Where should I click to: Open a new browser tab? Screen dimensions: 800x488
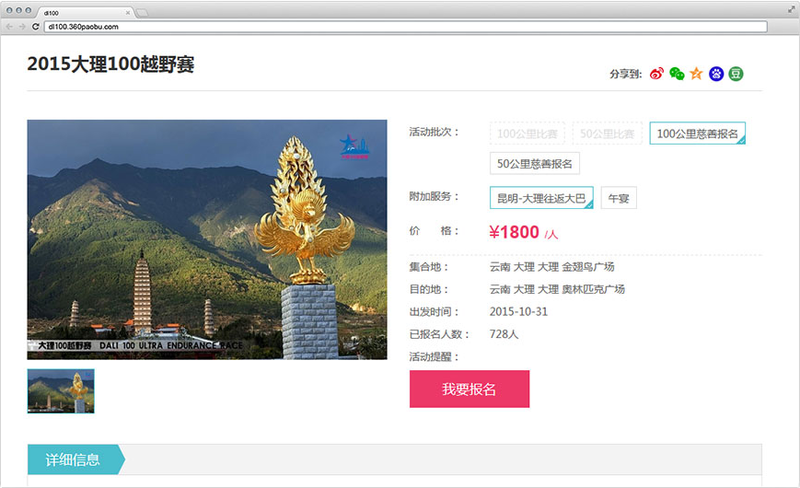(142, 13)
